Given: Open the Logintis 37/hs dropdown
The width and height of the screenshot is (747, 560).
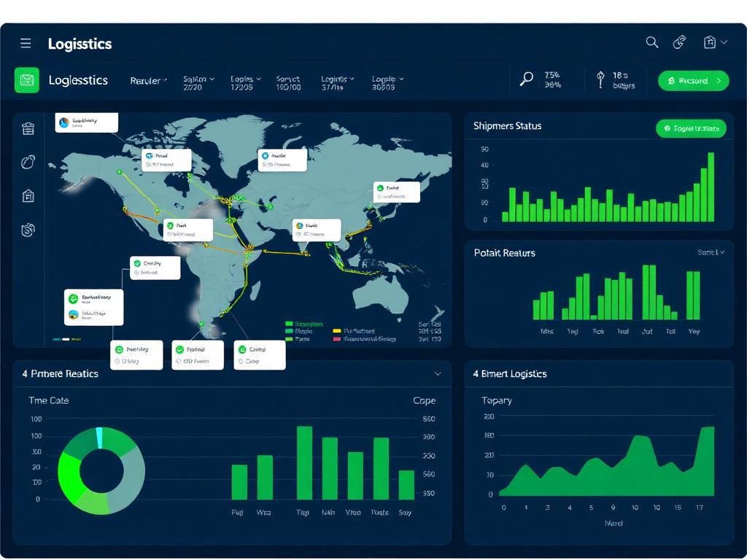Looking at the screenshot, I should [x=337, y=83].
